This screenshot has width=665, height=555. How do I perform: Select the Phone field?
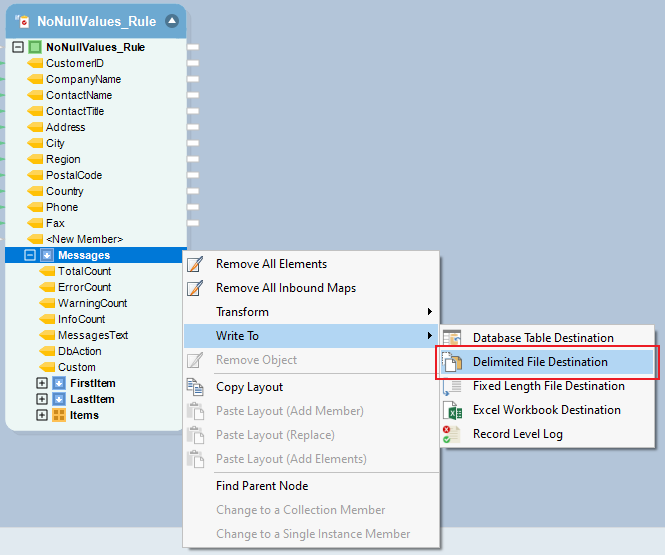tap(62, 207)
